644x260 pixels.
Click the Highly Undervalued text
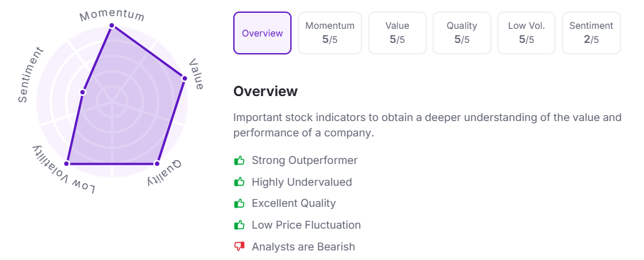[302, 182]
